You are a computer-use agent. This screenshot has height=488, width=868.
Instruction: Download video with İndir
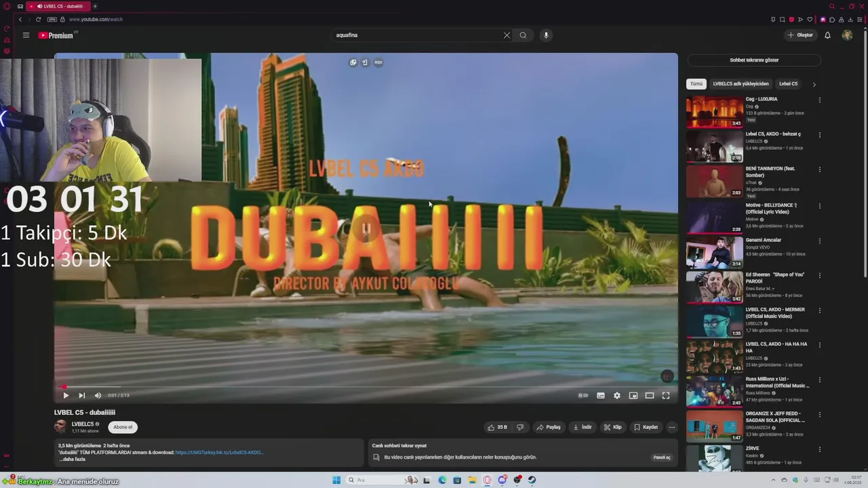coord(582,427)
